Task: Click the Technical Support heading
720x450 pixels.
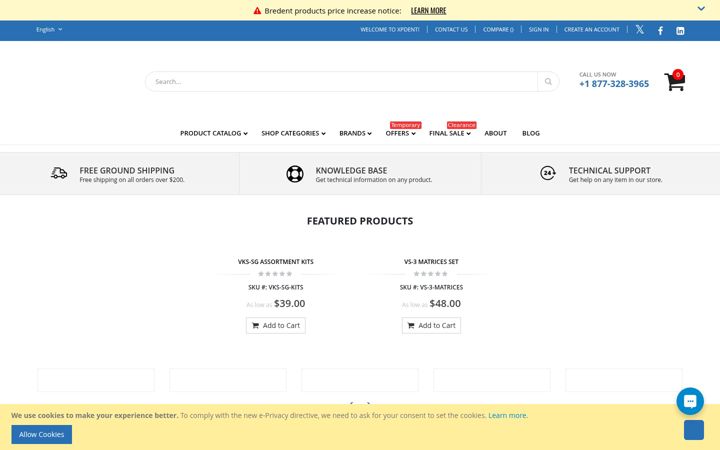Action: click(609, 170)
